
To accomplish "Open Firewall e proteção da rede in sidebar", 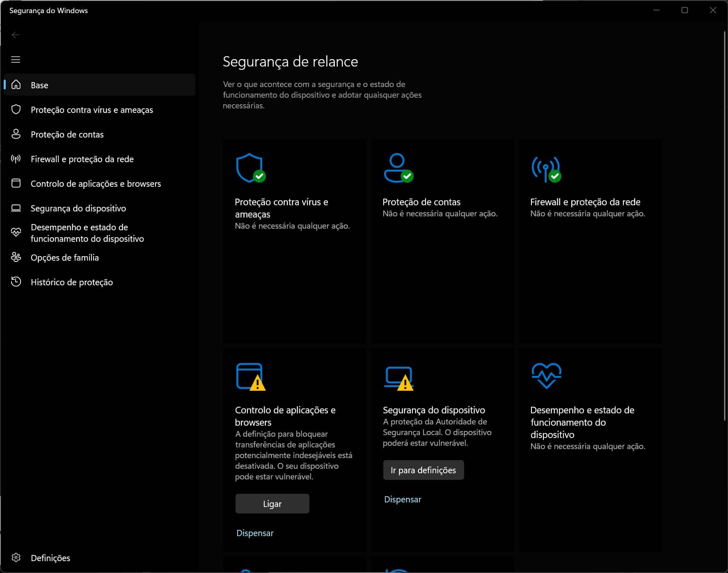I will coord(82,159).
